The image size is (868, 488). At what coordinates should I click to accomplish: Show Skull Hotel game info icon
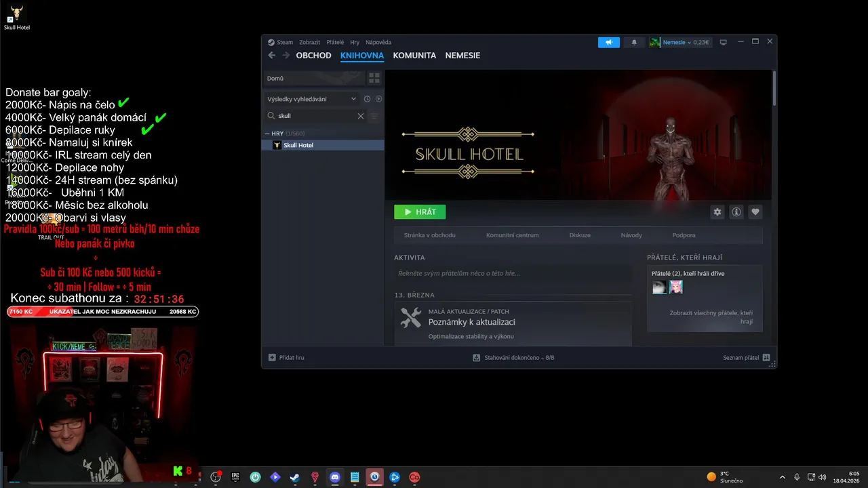point(736,212)
